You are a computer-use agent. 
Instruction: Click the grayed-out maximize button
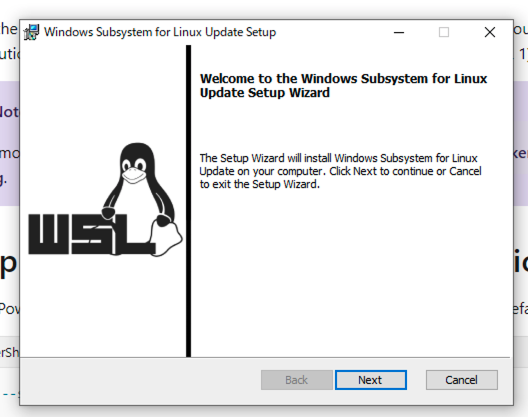pyautogui.click(x=444, y=32)
